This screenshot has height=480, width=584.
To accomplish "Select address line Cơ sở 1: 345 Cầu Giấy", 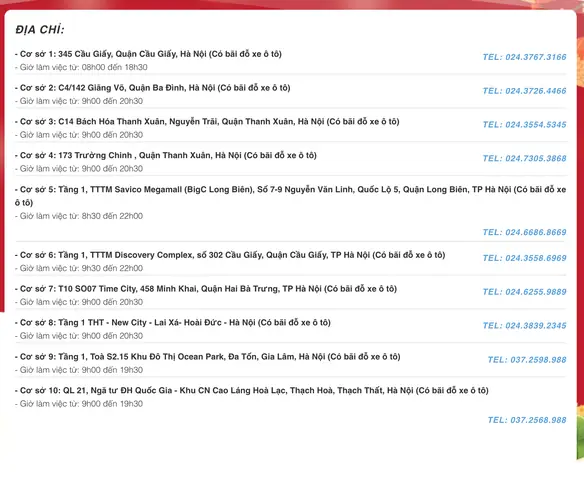I will 148,54.
